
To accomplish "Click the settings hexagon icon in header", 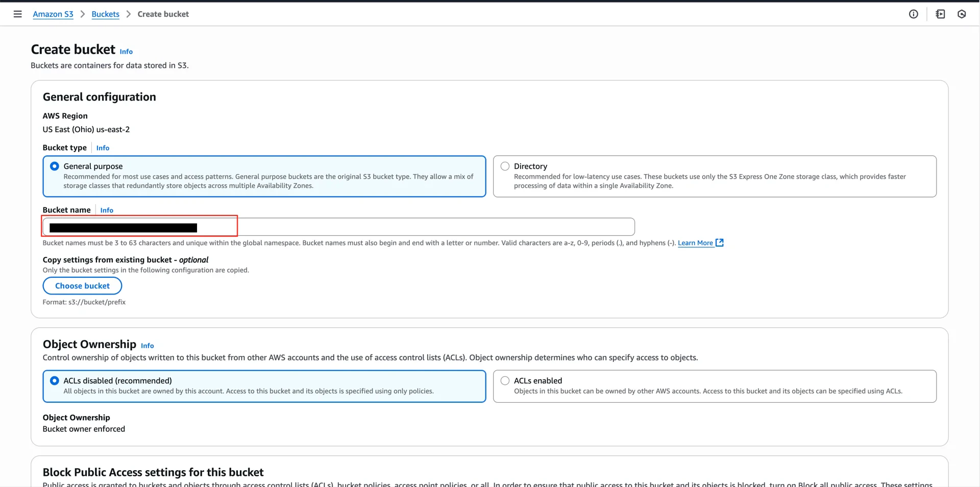I will (962, 14).
